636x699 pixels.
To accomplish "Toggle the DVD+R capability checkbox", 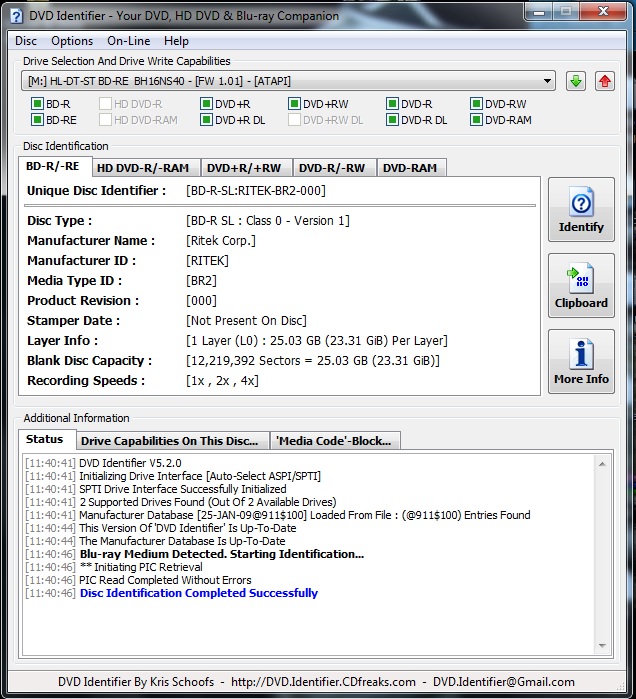I will pos(206,104).
